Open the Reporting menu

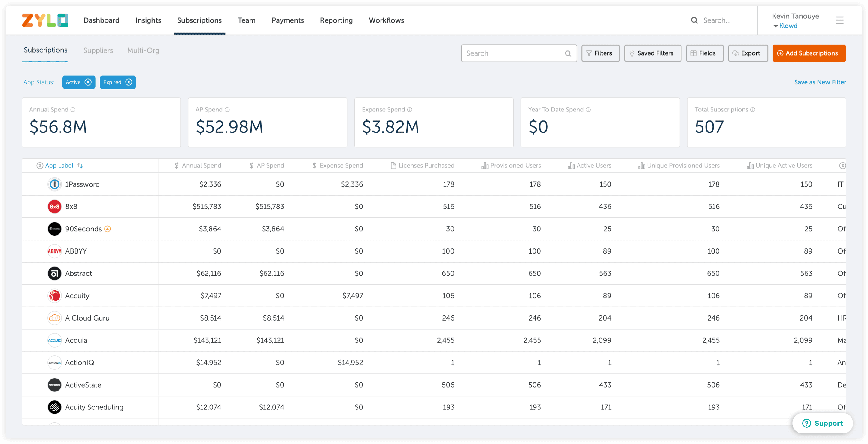(336, 20)
